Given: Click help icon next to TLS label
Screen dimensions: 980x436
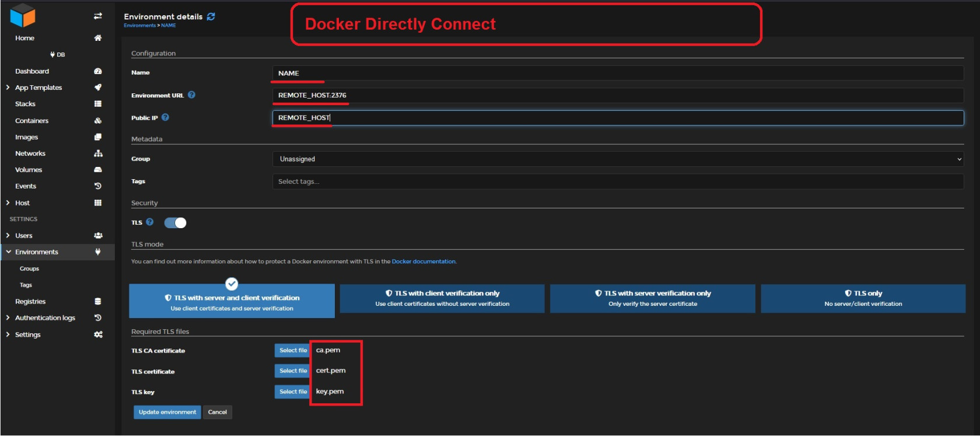Looking at the screenshot, I should [x=150, y=222].
